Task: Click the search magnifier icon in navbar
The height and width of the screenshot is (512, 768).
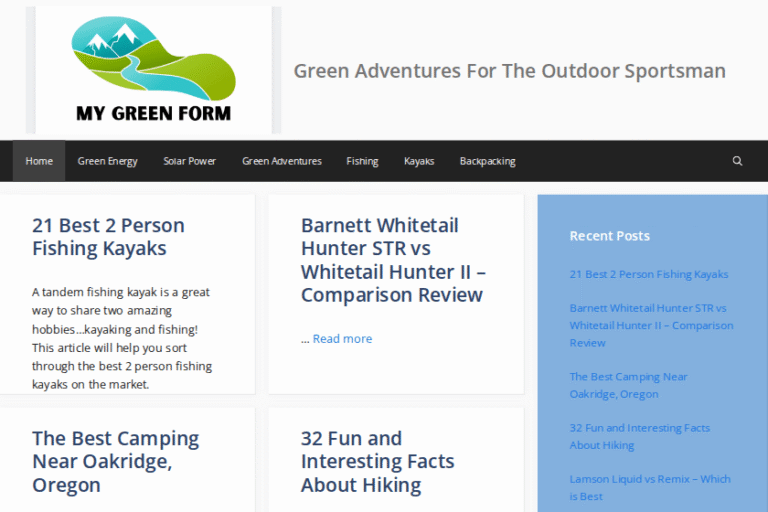Action: coord(737,161)
